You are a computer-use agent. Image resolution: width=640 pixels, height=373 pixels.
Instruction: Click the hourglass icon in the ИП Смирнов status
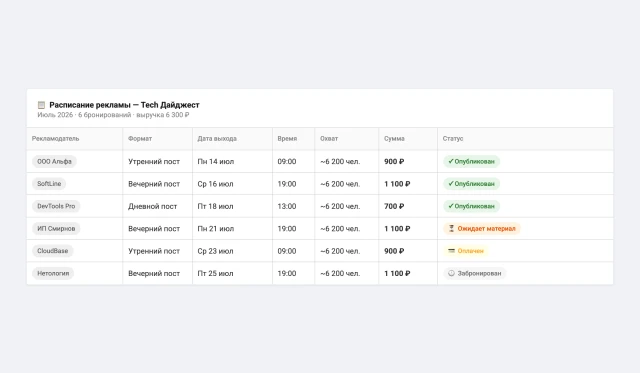(x=451, y=229)
